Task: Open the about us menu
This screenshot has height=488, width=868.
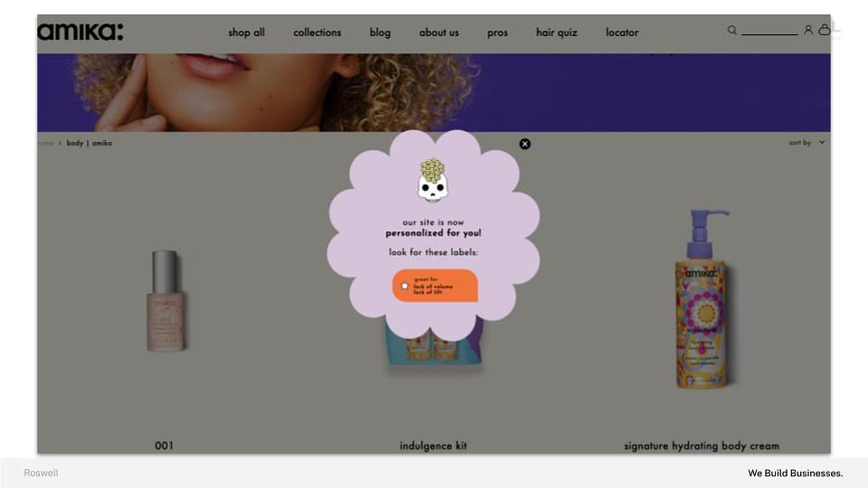Action: (439, 33)
